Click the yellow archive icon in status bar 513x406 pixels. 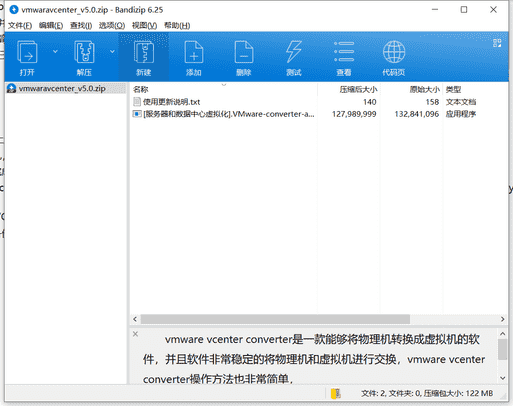(335, 394)
